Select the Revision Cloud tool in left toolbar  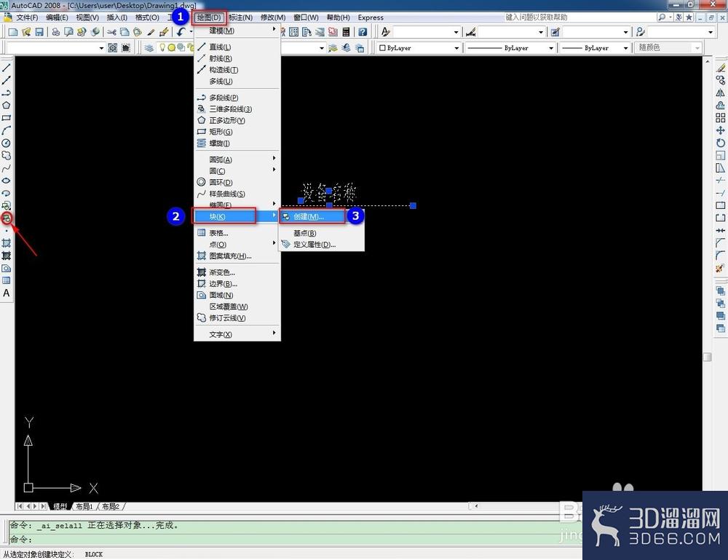(7, 156)
